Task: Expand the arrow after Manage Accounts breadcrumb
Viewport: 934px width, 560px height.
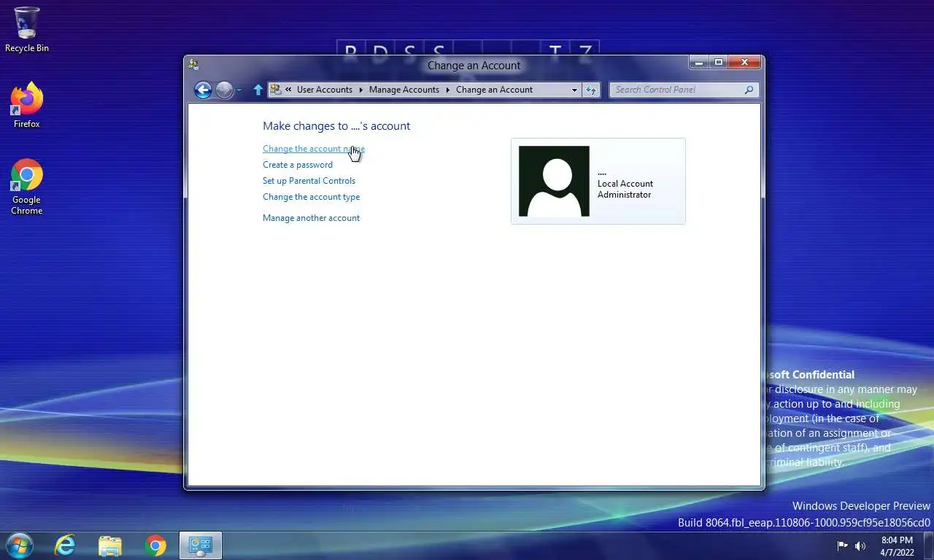Action: tap(448, 90)
